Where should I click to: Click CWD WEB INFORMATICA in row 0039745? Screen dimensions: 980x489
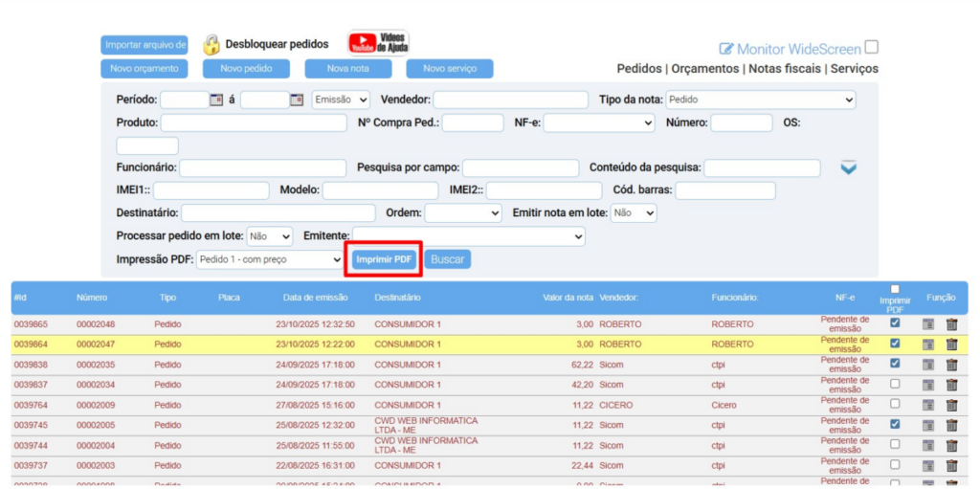tap(426, 421)
